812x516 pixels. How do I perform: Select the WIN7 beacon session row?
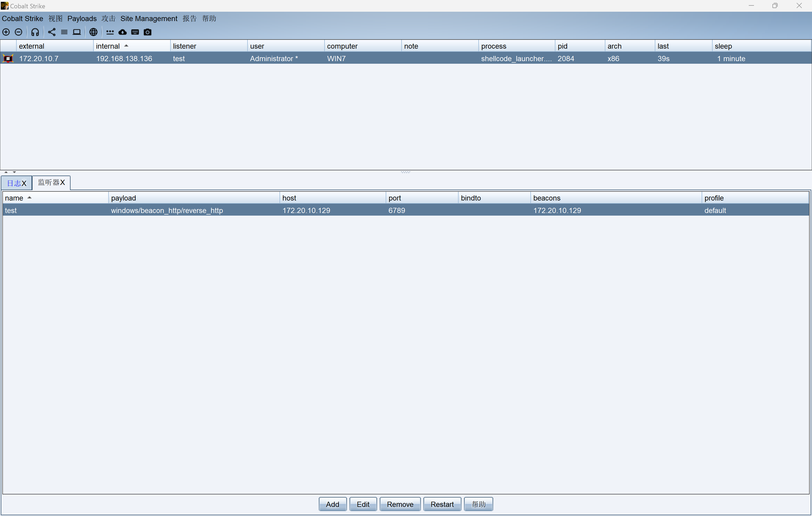click(336, 59)
